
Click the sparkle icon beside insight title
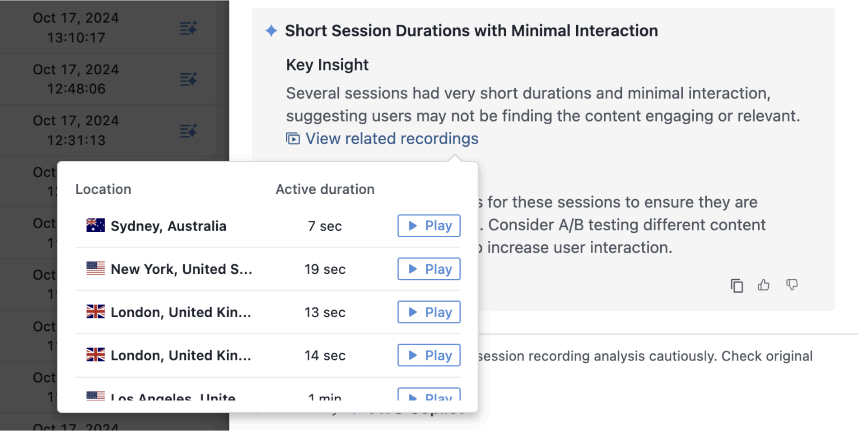tap(271, 31)
